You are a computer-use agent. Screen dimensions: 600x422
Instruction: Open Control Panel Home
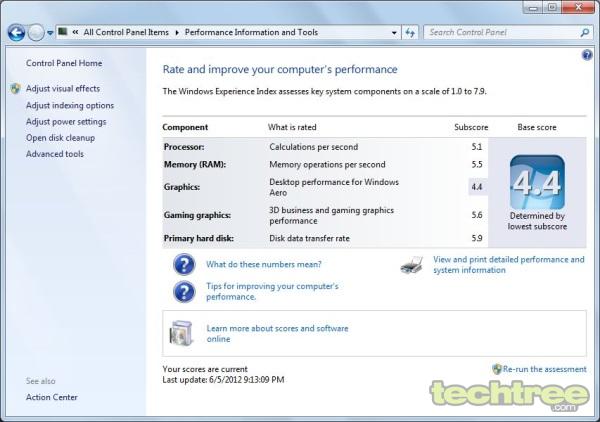(x=64, y=63)
